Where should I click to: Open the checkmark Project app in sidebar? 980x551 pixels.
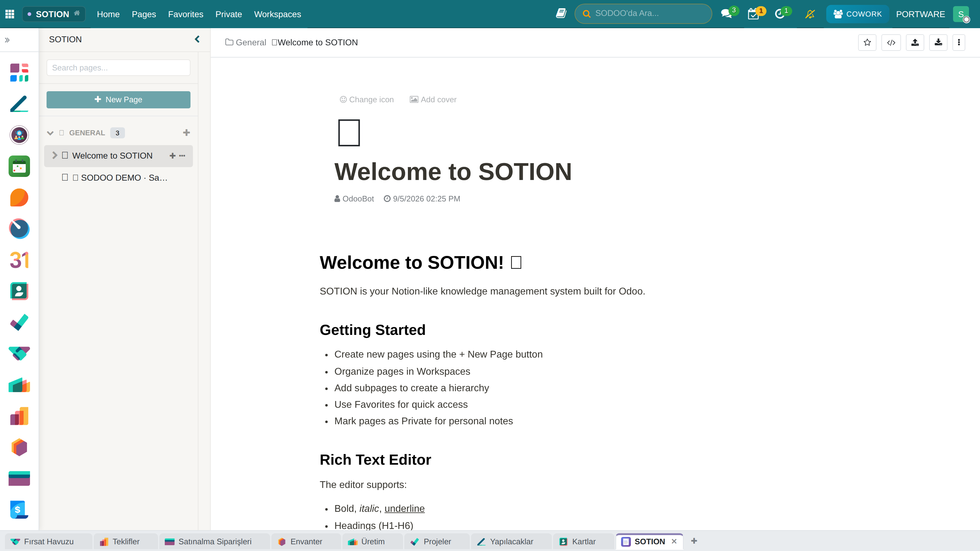tap(19, 322)
